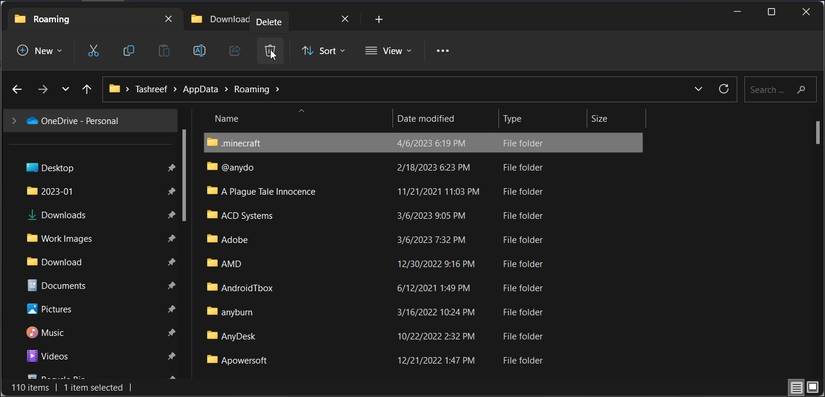Click the Adobe folder icon
Screen dimensions: 825x397
(x=212, y=239)
